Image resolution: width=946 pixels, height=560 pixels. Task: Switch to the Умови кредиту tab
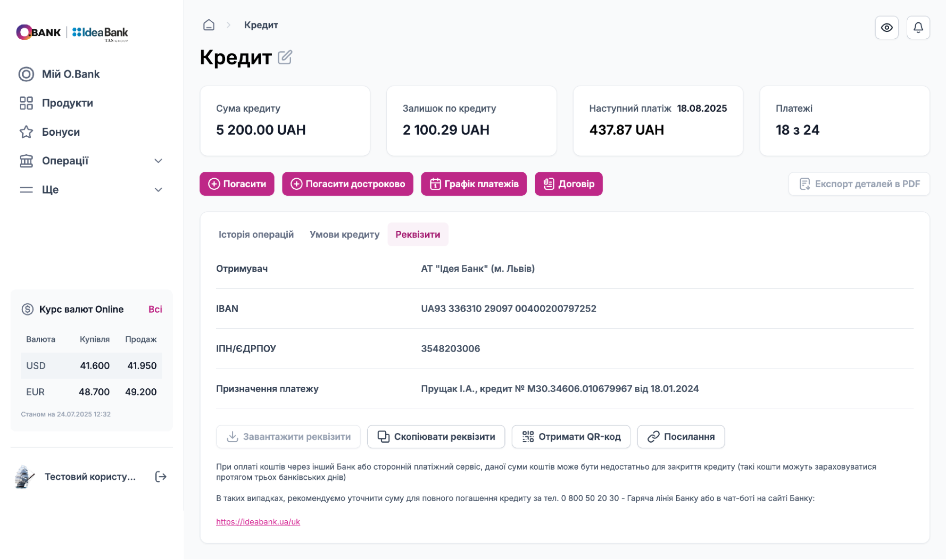[345, 235]
